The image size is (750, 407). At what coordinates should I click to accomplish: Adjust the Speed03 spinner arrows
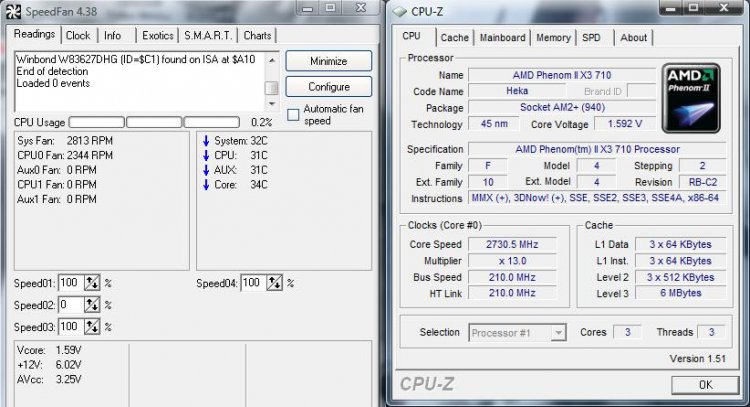tap(92, 327)
